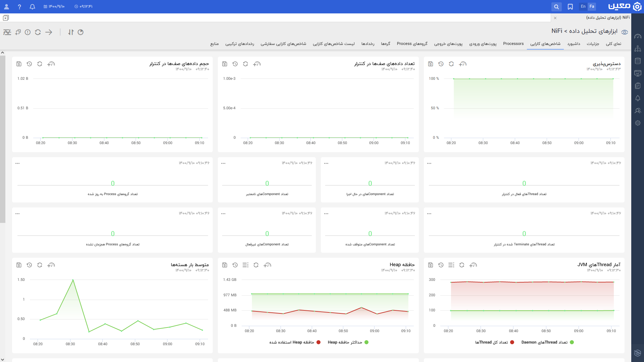
Task: Switch language to Fa
Action: coord(592,6)
